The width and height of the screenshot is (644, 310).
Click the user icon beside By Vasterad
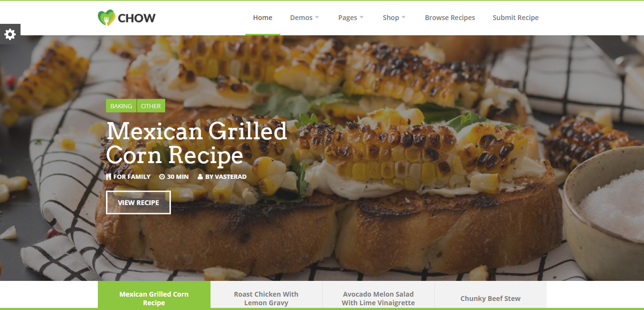(x=201, y=176)
